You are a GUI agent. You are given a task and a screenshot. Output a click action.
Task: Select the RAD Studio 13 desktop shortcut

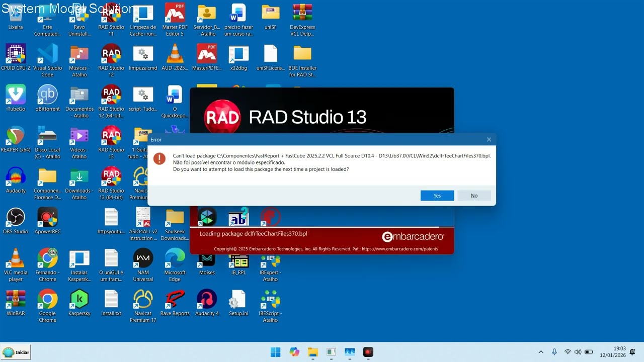coord(111,142)
